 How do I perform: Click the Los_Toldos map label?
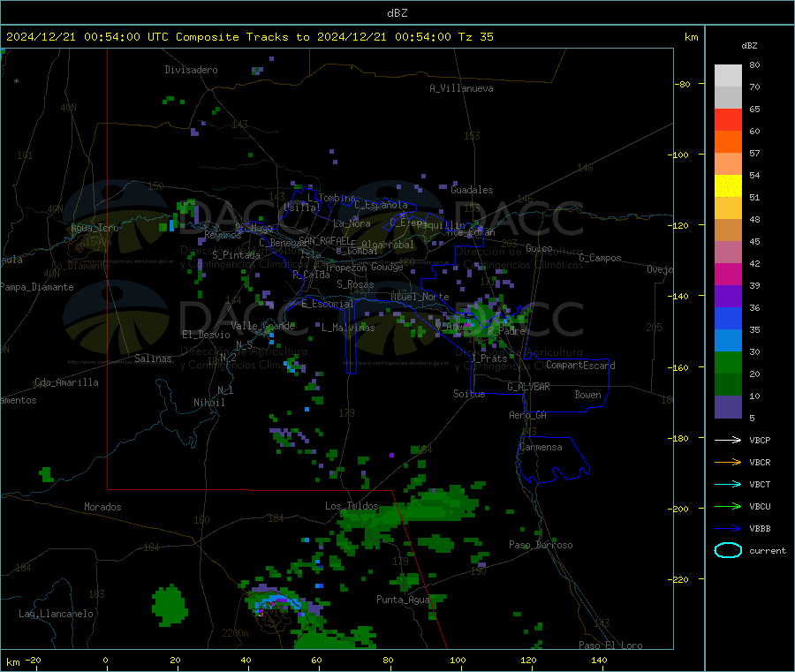pyautogui.click(x=352, y=506)
